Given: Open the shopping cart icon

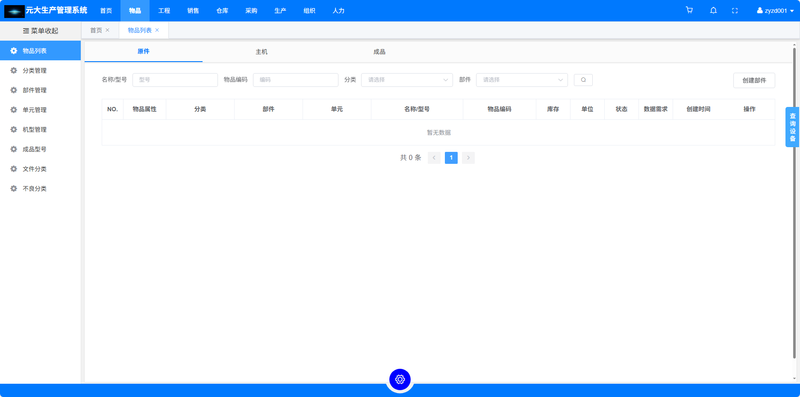Looking at the screenshot, I should click(689, 10).
